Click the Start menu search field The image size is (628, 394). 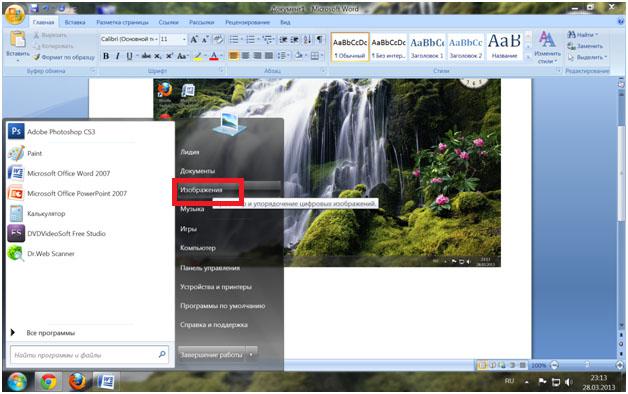tap(89, 355)
